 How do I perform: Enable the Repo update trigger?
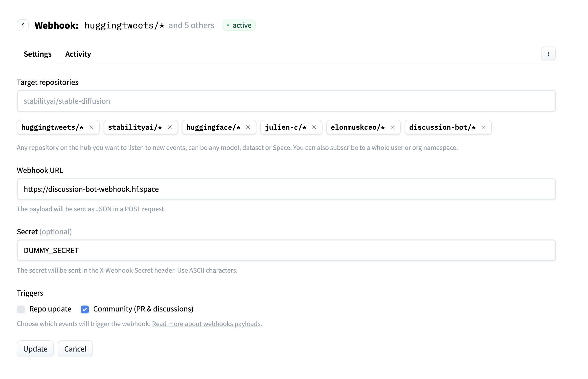point(21,309)
